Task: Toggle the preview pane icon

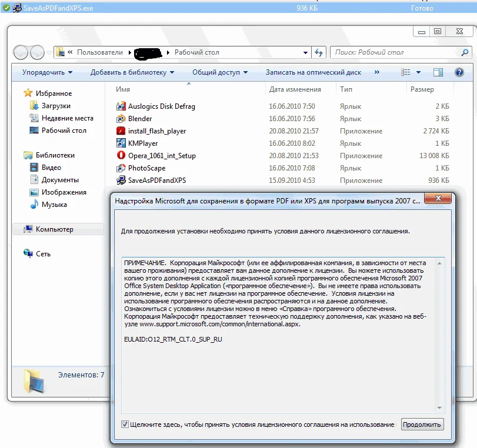Action: (x=438, y=72)
